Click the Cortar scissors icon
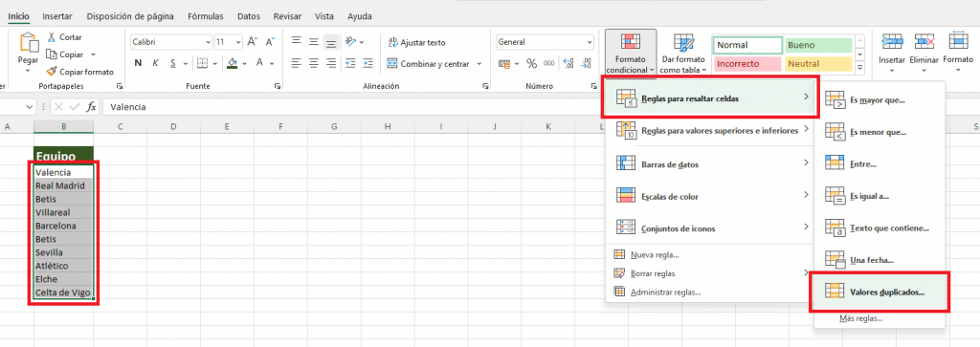980x347 pixels. coord(52,37)
